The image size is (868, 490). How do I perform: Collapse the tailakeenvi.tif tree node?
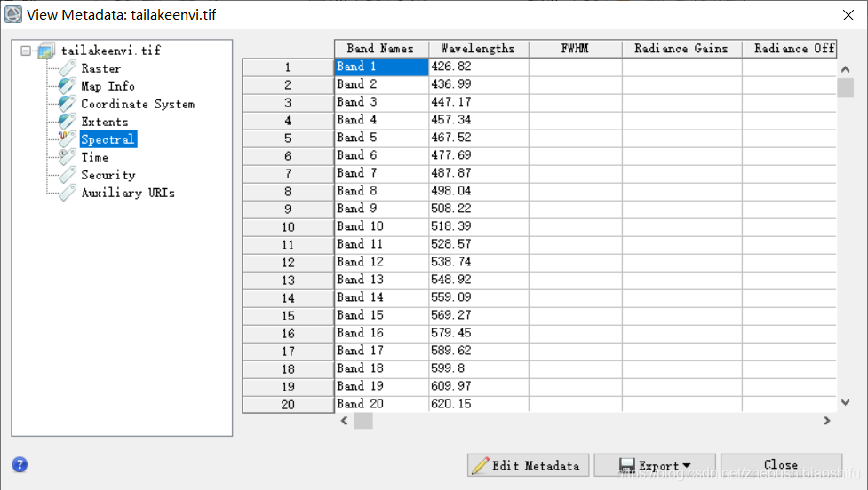point(26,51)
